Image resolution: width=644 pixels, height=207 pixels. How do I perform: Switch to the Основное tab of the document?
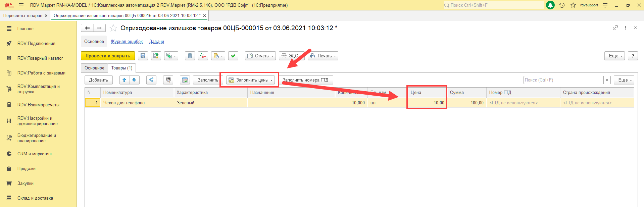click(x=94, y=68)
